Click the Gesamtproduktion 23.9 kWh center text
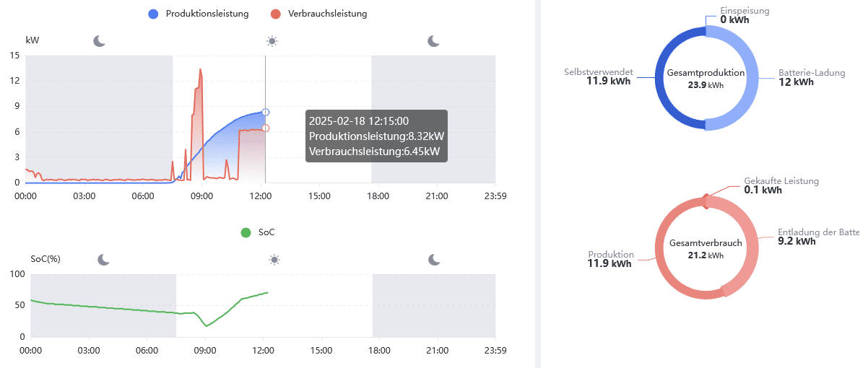The width and height of the screenshot is (868, 368). [706, 79]
